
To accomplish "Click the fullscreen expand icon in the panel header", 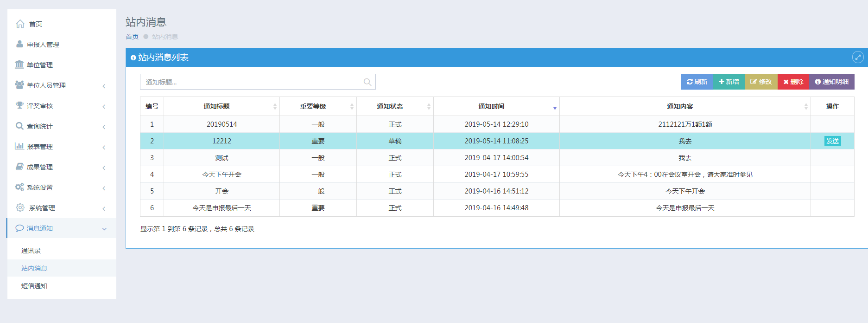I will 858,57.
